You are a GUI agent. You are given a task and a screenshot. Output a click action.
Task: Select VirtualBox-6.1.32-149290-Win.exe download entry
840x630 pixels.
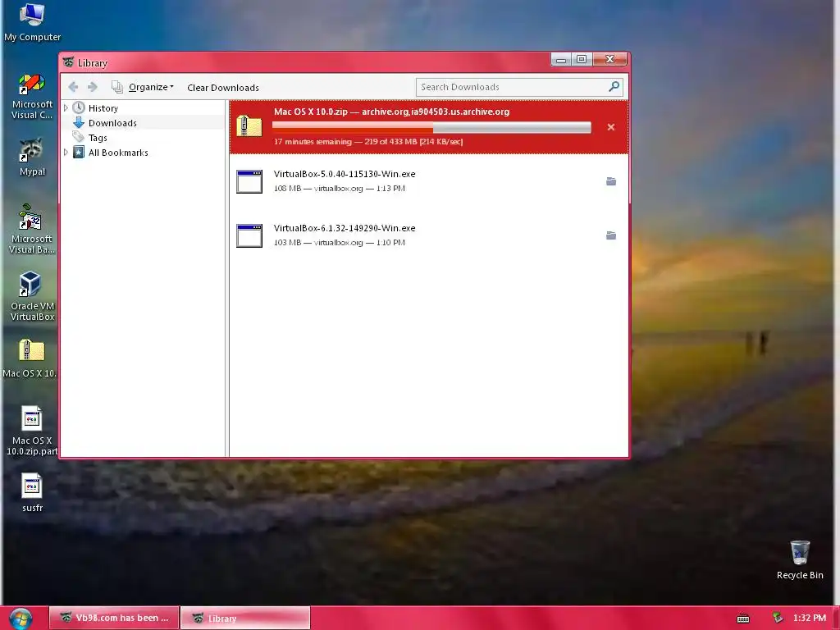click(x=428, y=235)
